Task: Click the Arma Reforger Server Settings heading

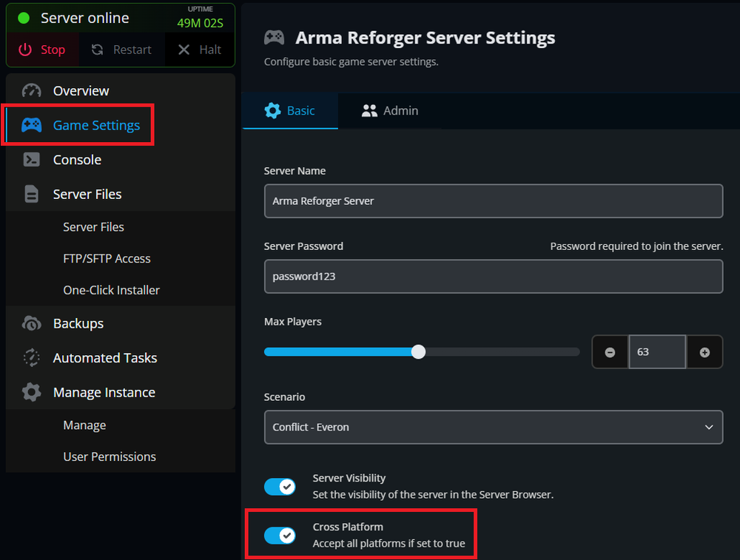Action: (425, 38)
